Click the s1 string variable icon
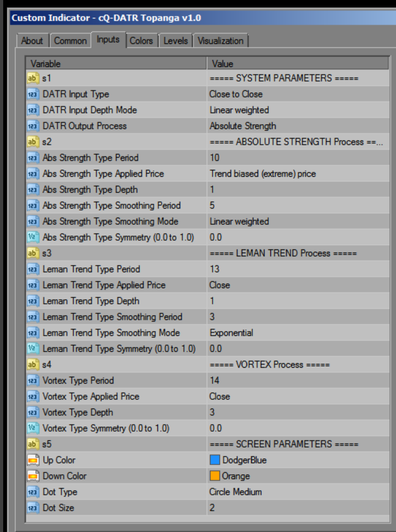This screenshot has width=396, height=532. (x=33, y=79)
